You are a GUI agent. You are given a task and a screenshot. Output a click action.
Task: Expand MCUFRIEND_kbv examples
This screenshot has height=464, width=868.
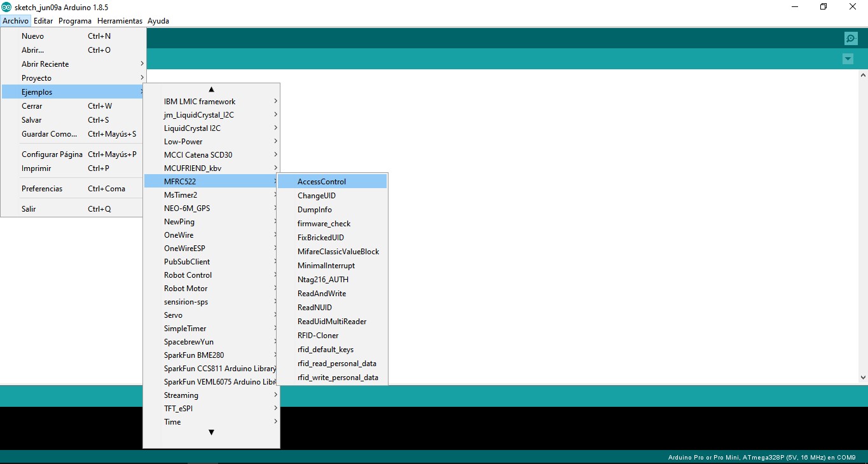pos(211,168)
